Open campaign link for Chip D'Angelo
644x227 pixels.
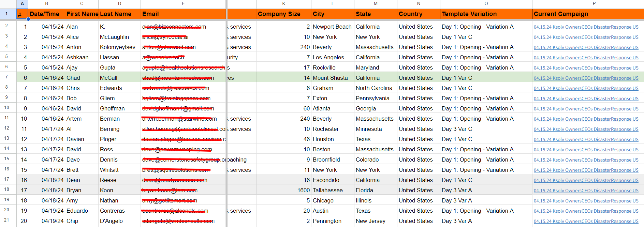tap(586, 221)
